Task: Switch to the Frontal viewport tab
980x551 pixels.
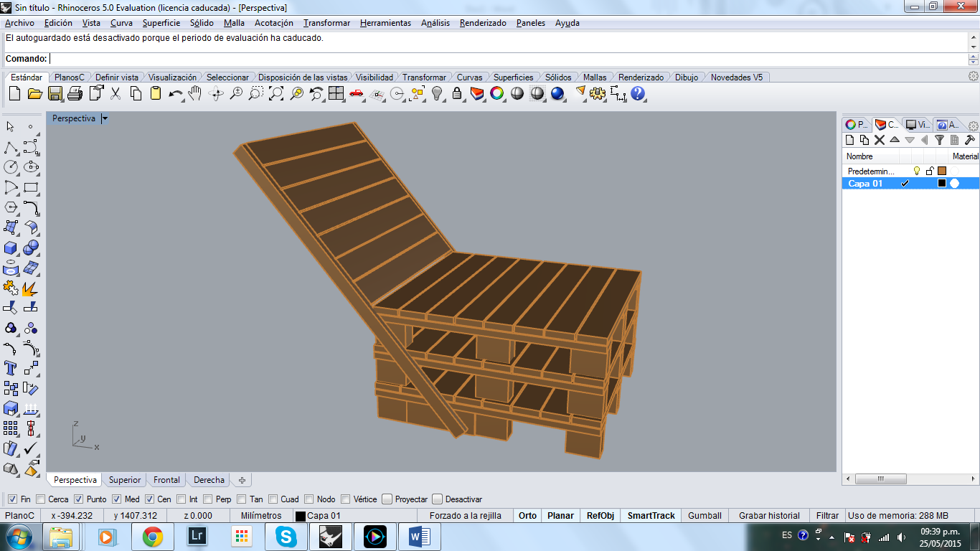Action: [x=167, y=480]
